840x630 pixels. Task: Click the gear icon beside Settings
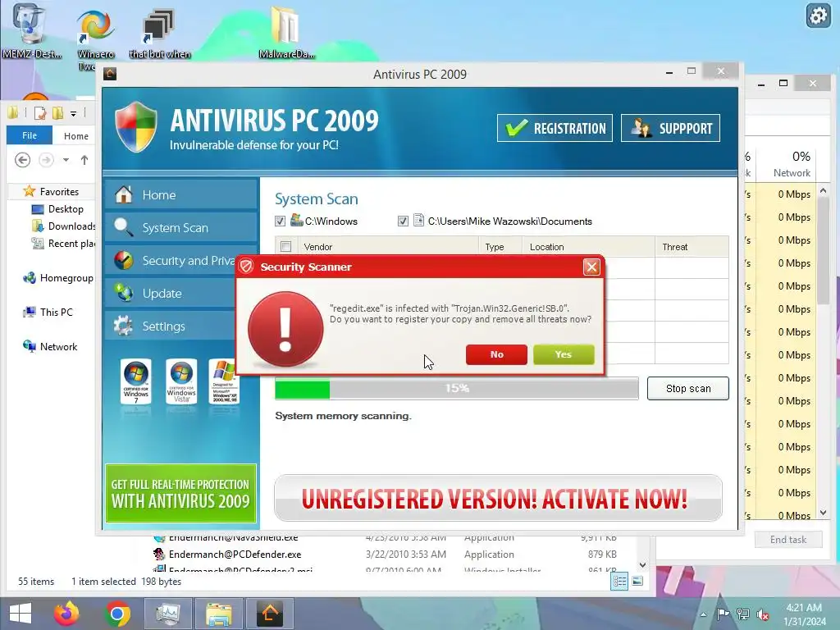pyautogui.click(x=123, y=326)
